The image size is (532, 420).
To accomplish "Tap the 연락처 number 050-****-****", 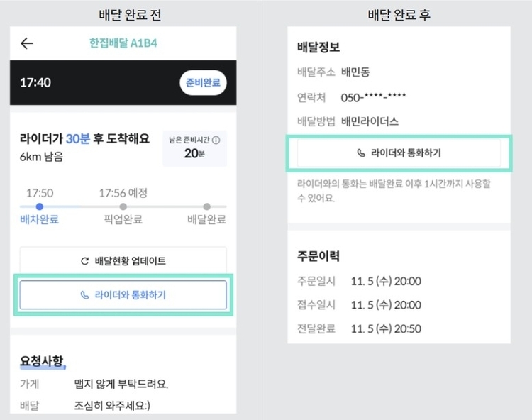I will click(x=374, y=96).
